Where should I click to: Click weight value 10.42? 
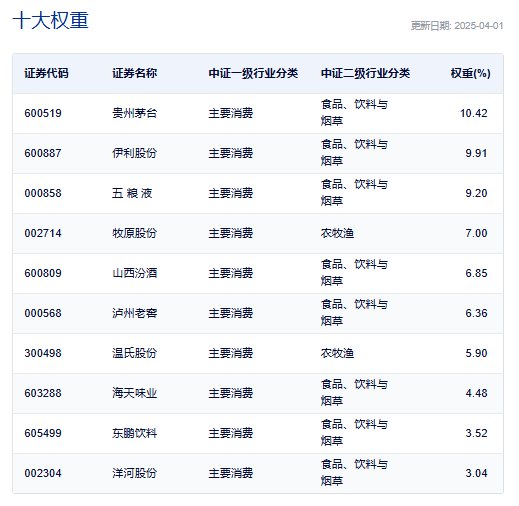473,113
